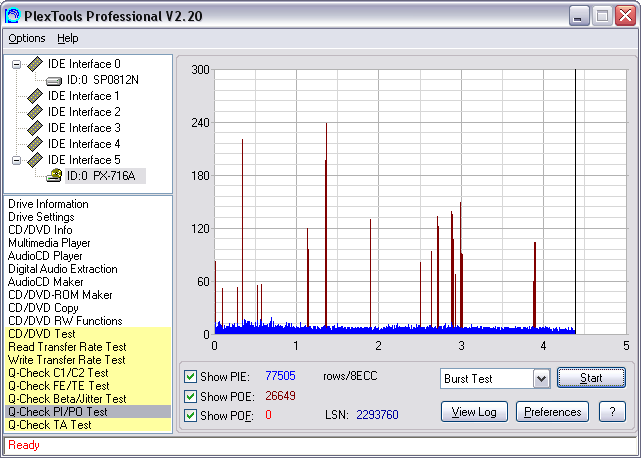Close the PlexTools window
641x458 pixels.
coord(625,16)
